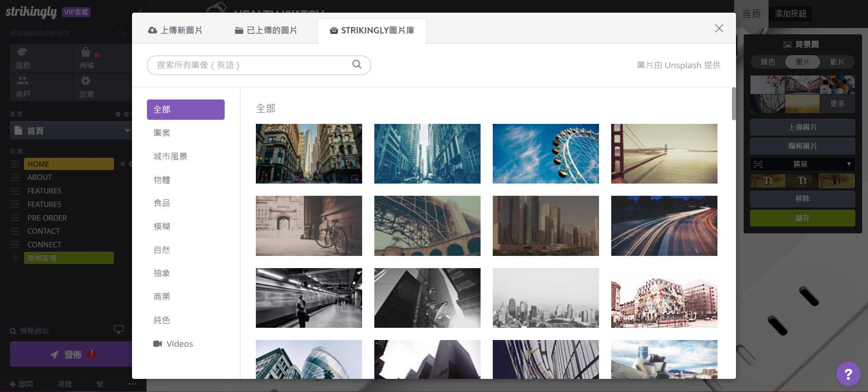The height and width of the screenshot is (392, 868).
Task: Select the CONTACT section
Action: pos(43,231)
